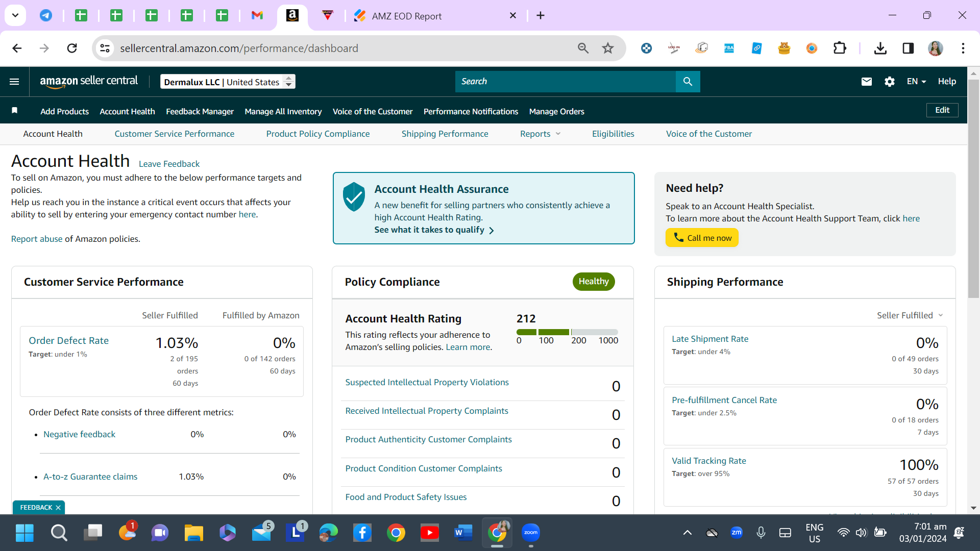Open the buyer messages envelope icon
The height and width of the screenshot is (551, 980).
coord(866,82)
